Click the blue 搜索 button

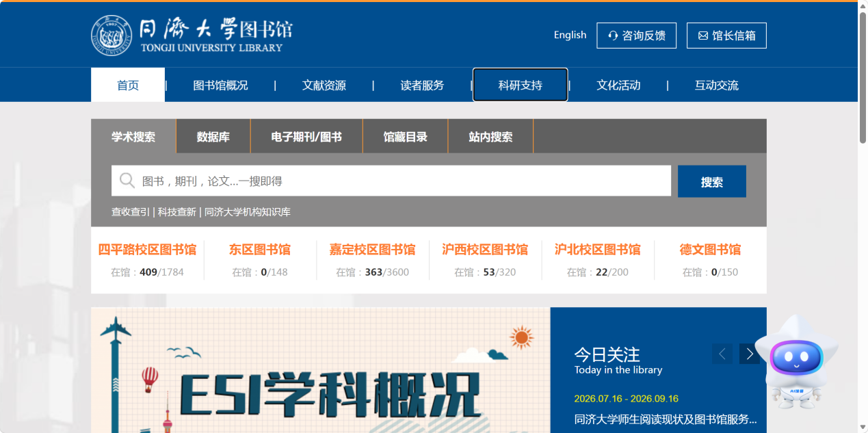(x=712, y=181)
